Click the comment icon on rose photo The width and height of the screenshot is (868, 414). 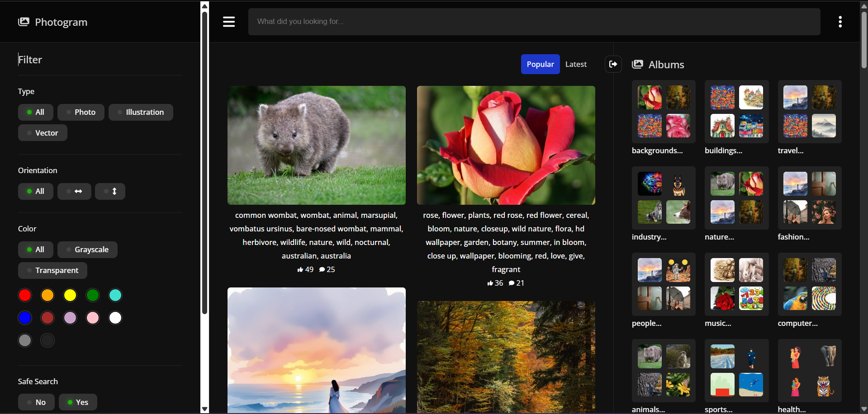512,283
